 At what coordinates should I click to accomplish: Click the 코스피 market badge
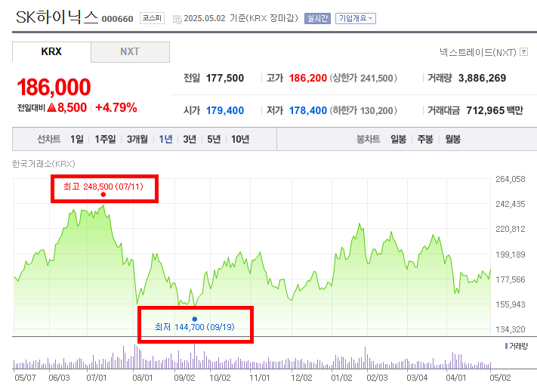point(152,18)
